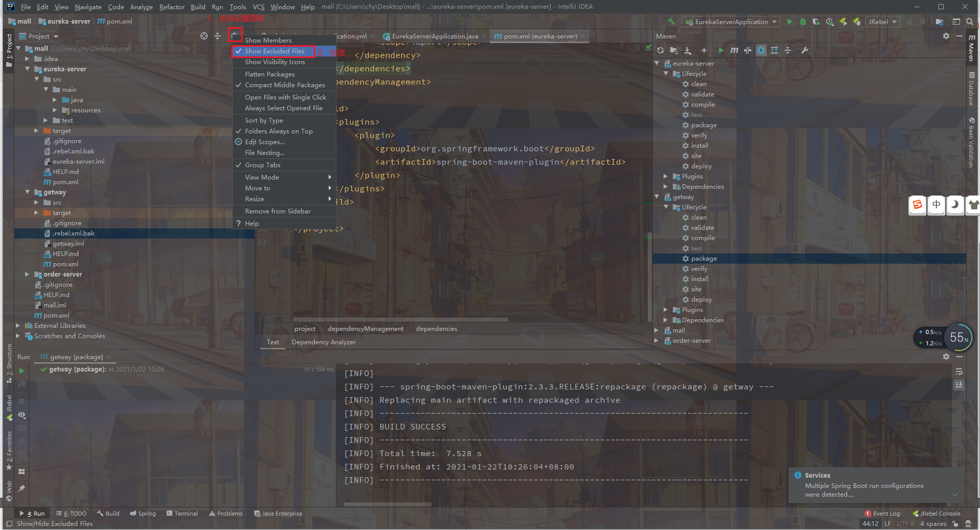Generate sources and update folders Maven icon
This screenshot has height=530, width=980.
tap(674, 50)
